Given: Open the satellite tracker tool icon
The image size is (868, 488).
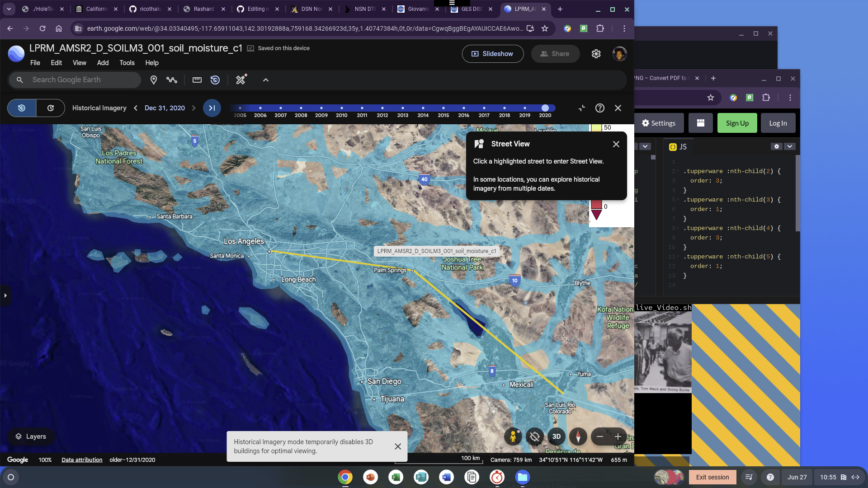Looking at the screenshot, I should pos(241,80).
